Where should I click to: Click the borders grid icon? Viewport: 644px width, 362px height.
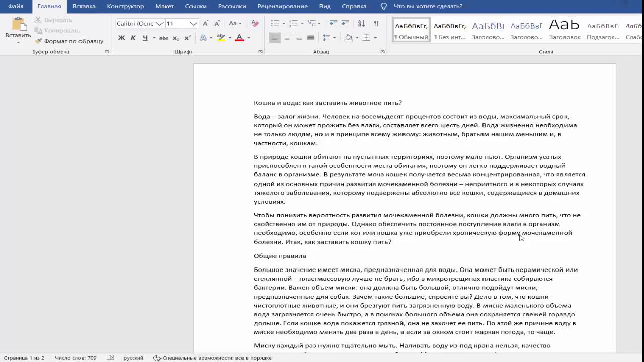tap(366, 38)
